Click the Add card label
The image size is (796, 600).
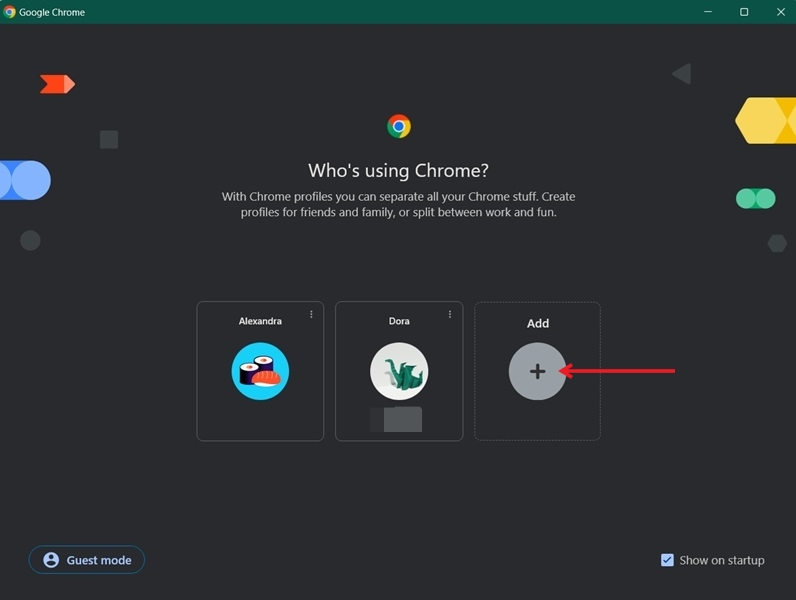(538, 323)
